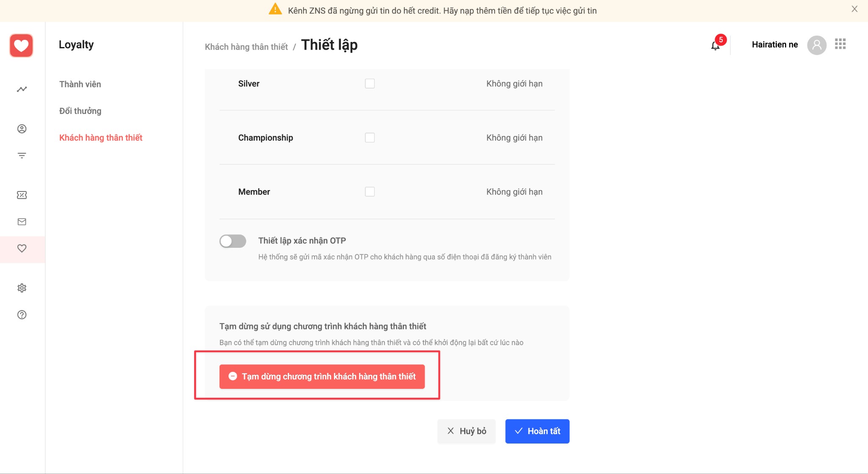
Task: Click the Hoàn tất button
Action: pyautogui.click(x=537, y=431)
